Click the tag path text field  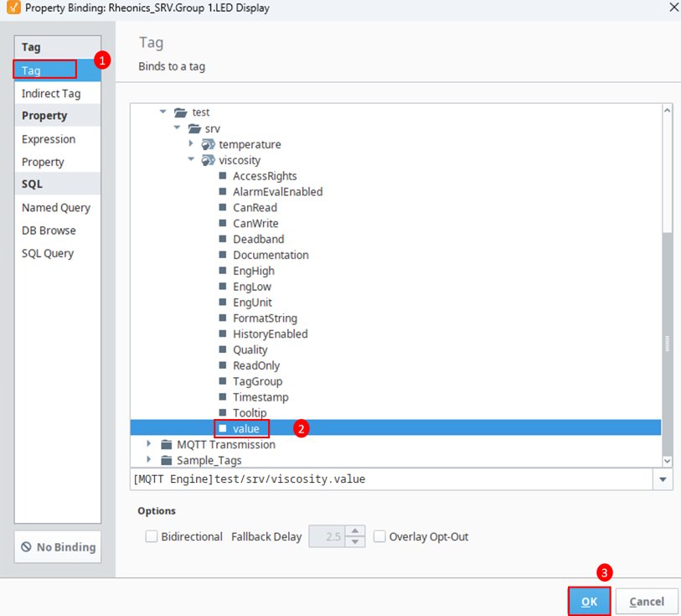(x=392, y=479)
